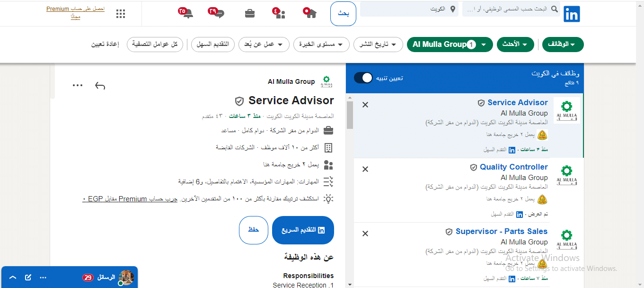
Task: Click the job list scrollbar down arrow
Action: (350, 284)
